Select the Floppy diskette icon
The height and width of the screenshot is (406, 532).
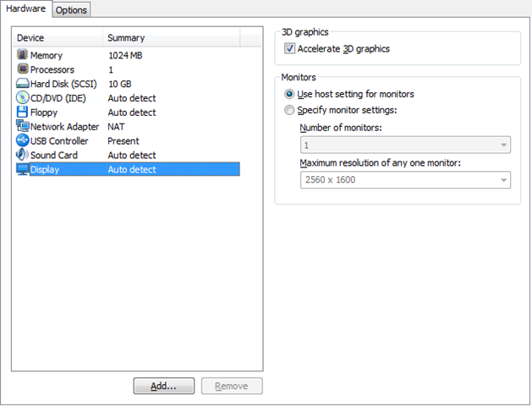tap(22, 112)
